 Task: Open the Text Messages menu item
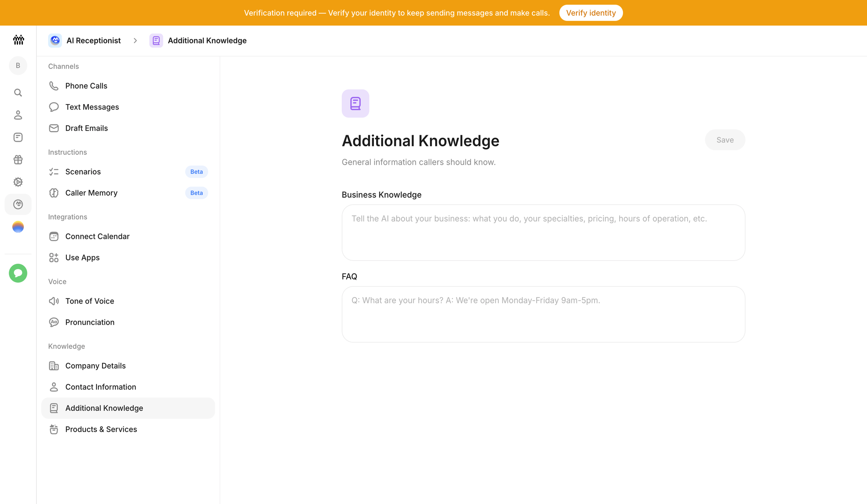pyautogui.click(x=128, y=107)
